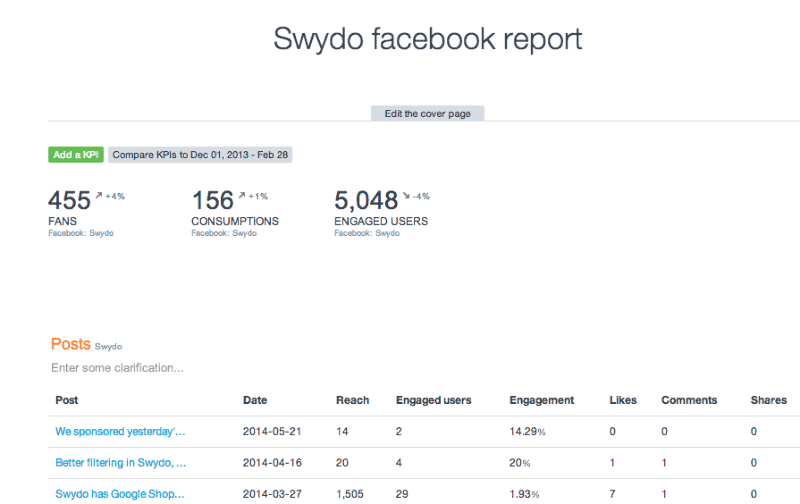
Task: Open the post link 'We sponsored yesterday'...'
Action: tap(120, 432)
